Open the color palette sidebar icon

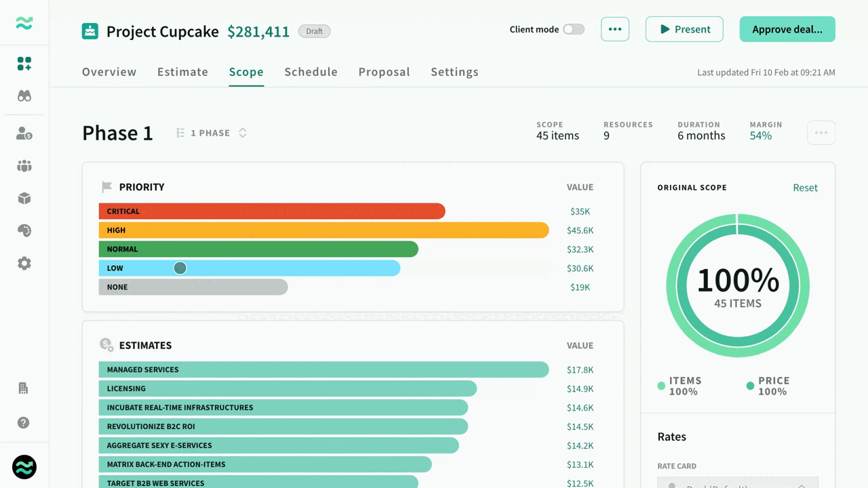[x=24, y=231]
